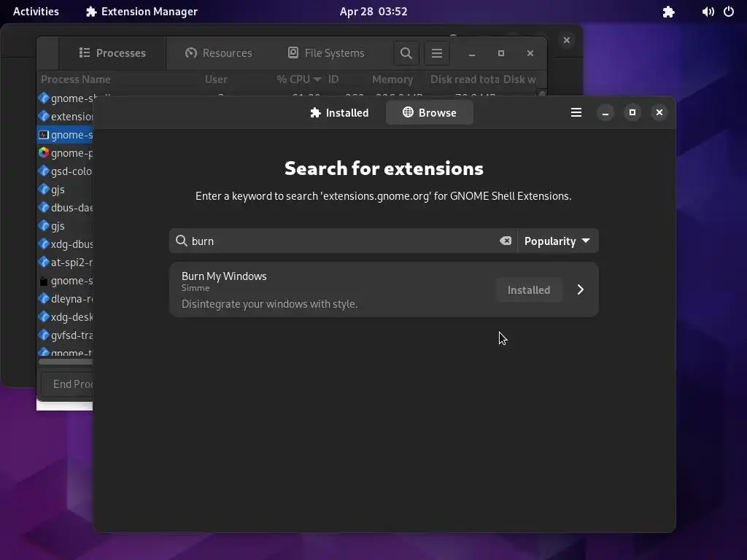Switch to the Installed tab

(339, 113)
